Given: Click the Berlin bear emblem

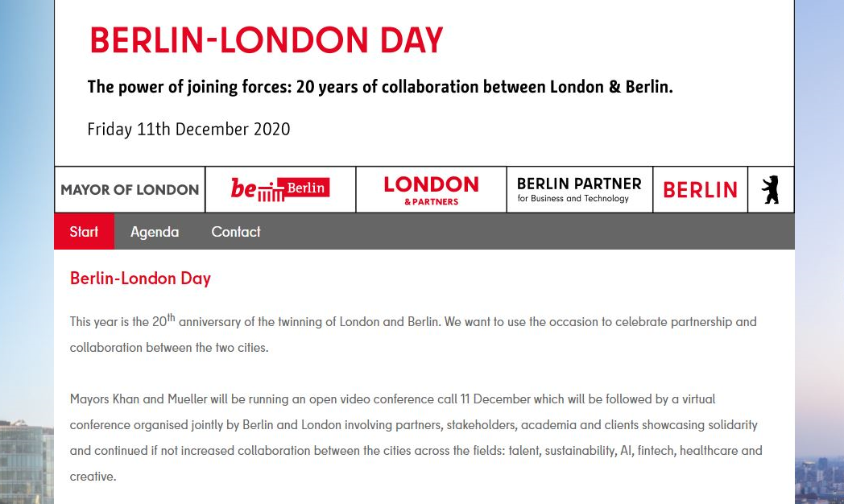Looking at the screenshot, I should [771, 189].
